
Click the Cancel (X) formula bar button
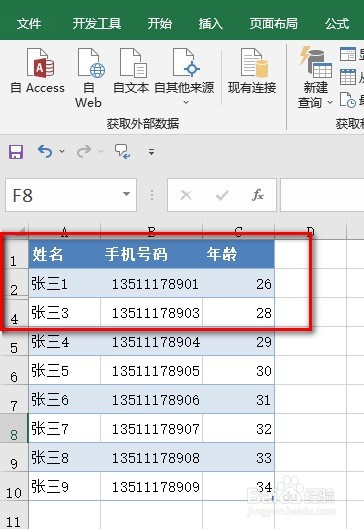(x=186, y=195)
